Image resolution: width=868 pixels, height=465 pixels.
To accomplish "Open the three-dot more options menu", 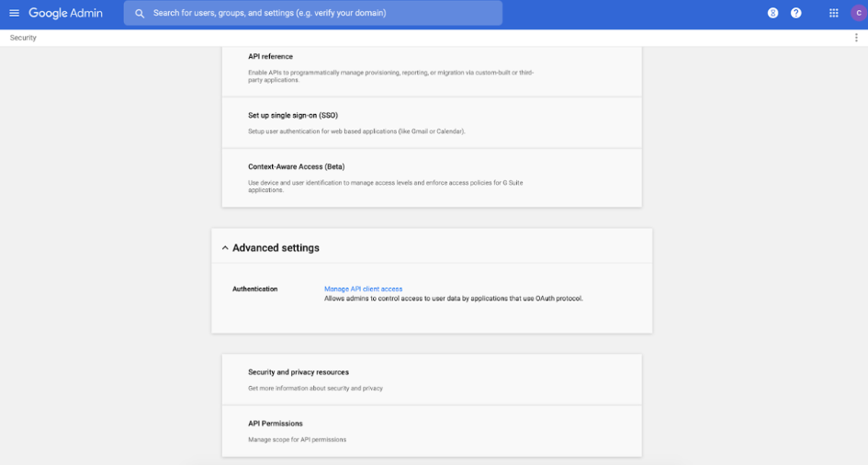I will tap(856, 38).
